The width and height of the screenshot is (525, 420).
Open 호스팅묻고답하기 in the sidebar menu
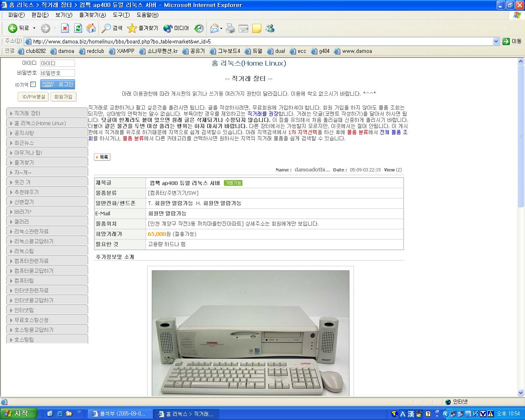(47, 330)
